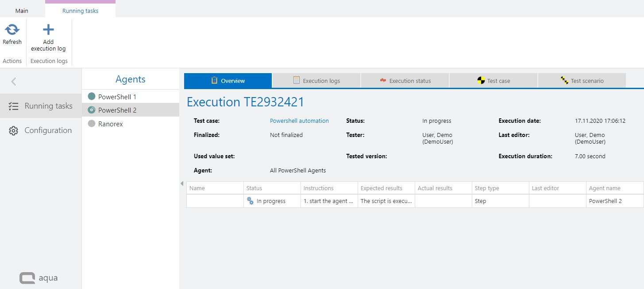Click the Running tasks checklist icon in sidebar
Screen dimensions: 644x289
click(x=13, y=106)
